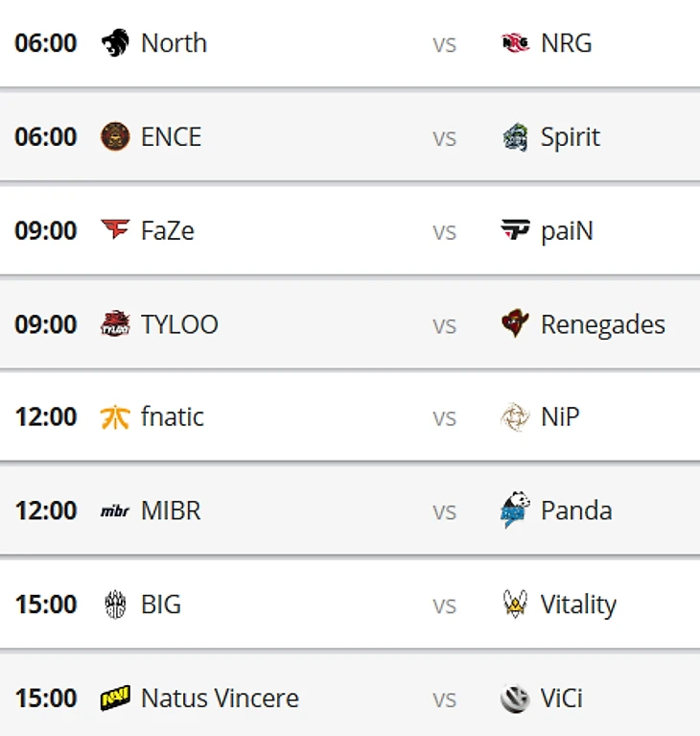Click the Spirit dragon logo
Screen dimensions: 700x736
point(515,137)
